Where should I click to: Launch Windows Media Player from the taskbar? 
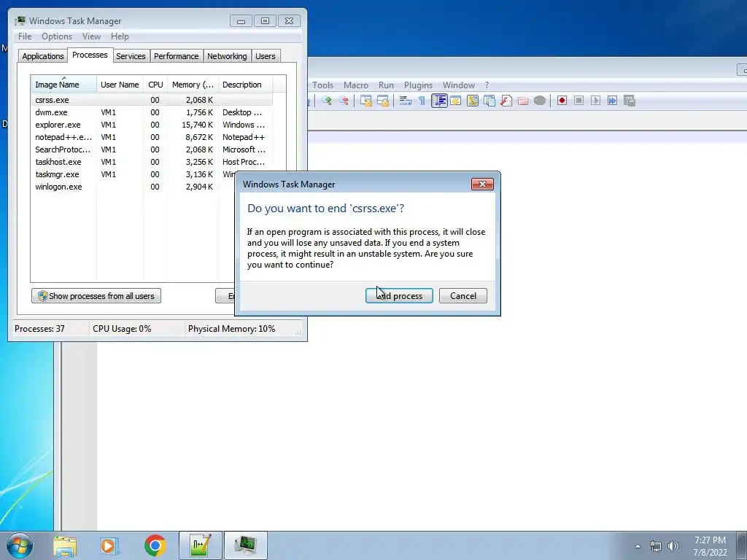coord(109,545)
